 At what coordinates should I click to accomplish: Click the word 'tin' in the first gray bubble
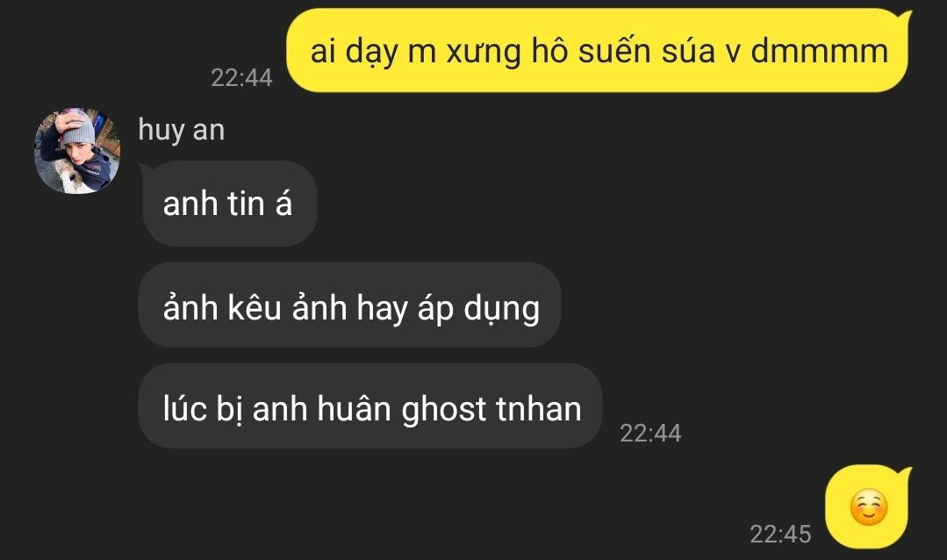[246, 203]
